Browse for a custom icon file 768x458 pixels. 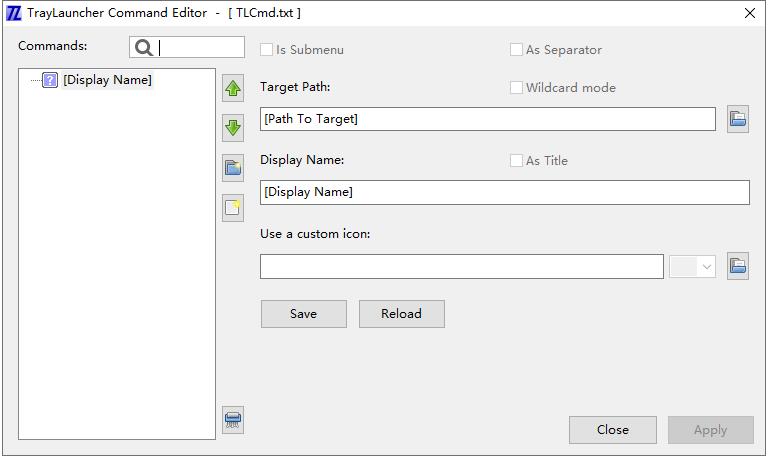[x=737, y=266]
